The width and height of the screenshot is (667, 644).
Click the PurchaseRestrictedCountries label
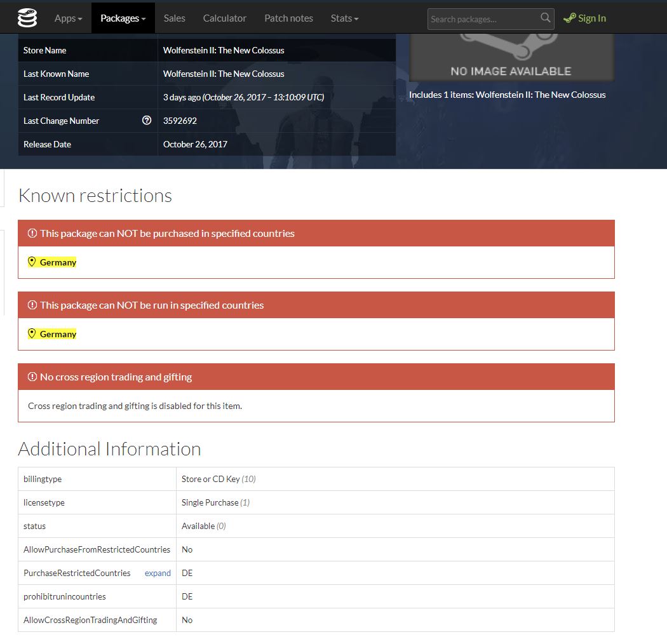click(77, 573)
